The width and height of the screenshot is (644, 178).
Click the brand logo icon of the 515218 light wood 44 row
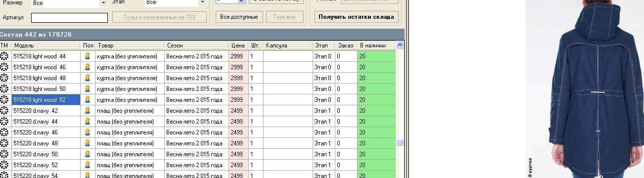5,56
